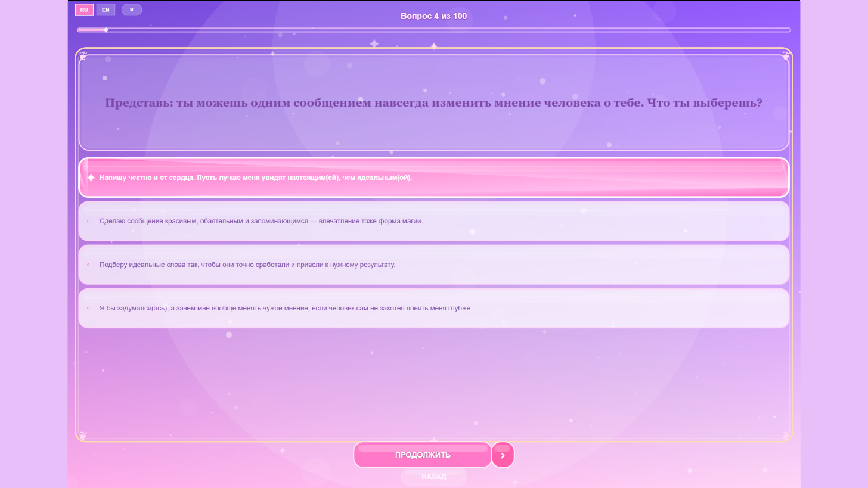This screenshot has height=488, width=868.
Task: Click the arrow icon next to ПРОДОЛЖИТЬ
Action: click(x=503, y=455)
